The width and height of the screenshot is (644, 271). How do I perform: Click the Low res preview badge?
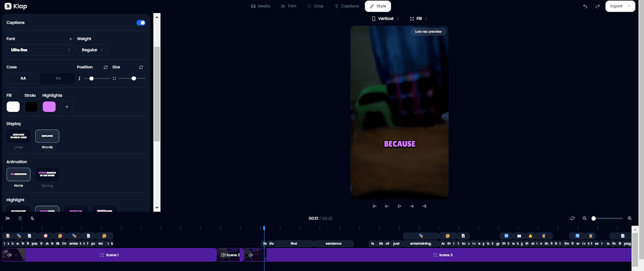tap(428, 31)
